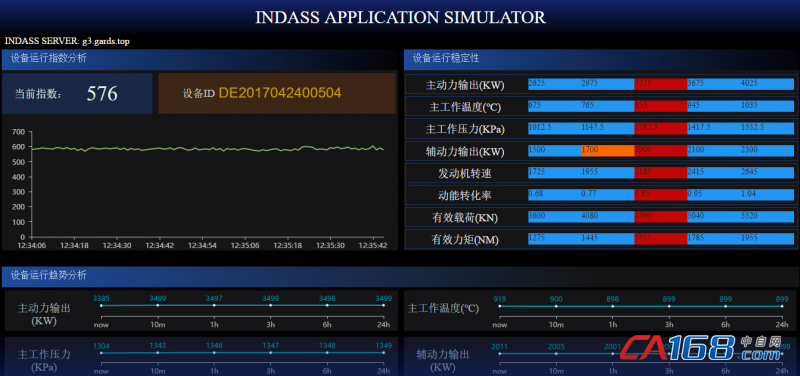Click the 主工作压力(KPa) stability row label

point(465,129)
